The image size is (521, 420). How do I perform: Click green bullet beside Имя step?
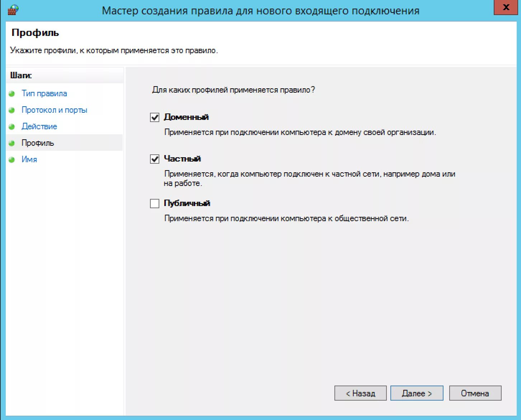[x=12, y=160]
